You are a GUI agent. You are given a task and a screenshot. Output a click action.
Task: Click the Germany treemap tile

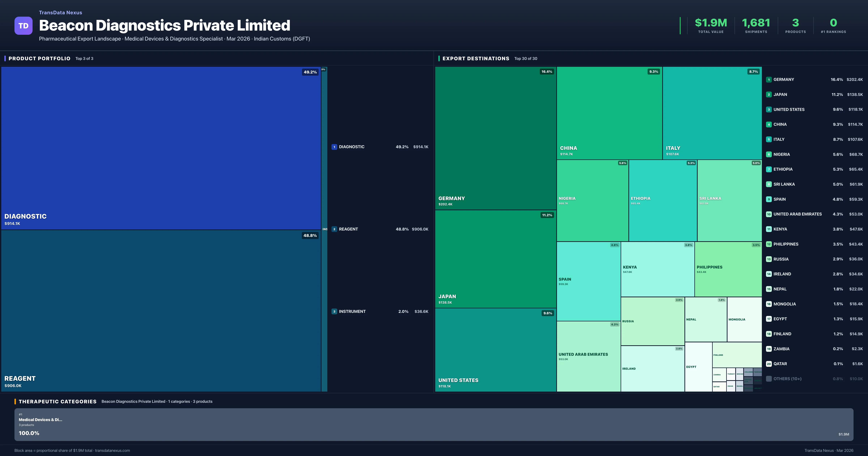[x=495, y=138]
